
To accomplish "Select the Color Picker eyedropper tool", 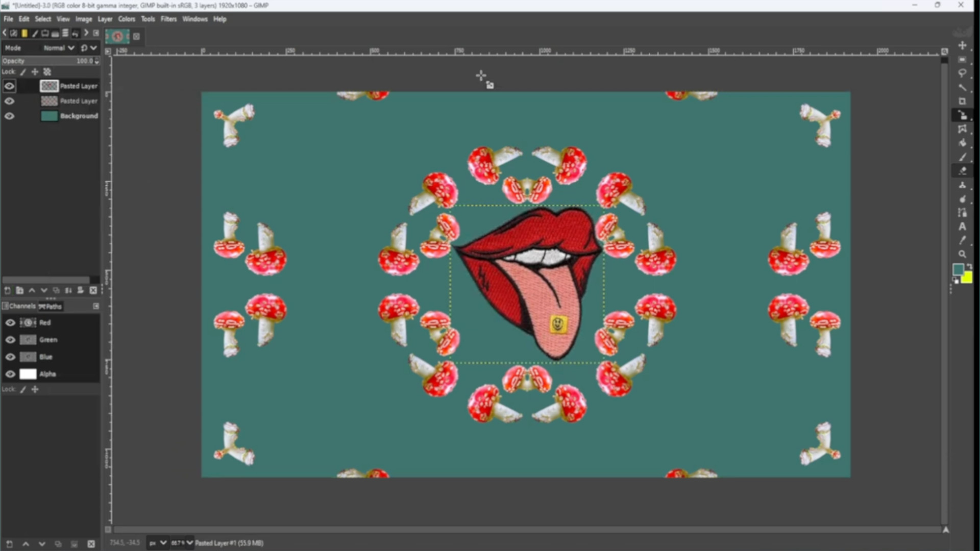I will [x=962, y=240].
